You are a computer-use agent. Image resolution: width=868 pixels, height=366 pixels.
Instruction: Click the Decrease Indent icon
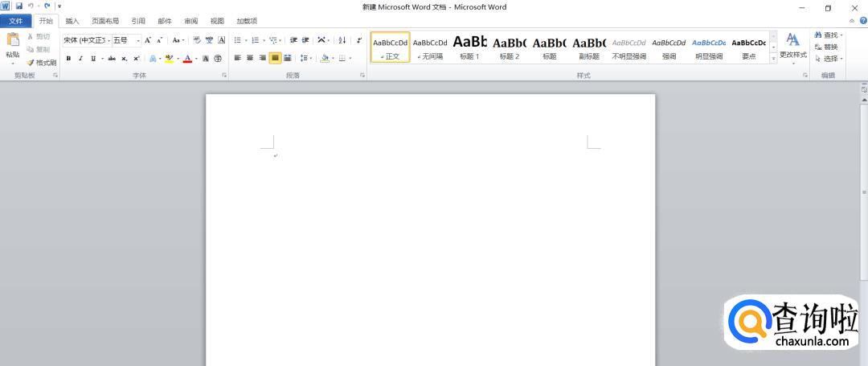pyautogui.click(x=293, y=40)
